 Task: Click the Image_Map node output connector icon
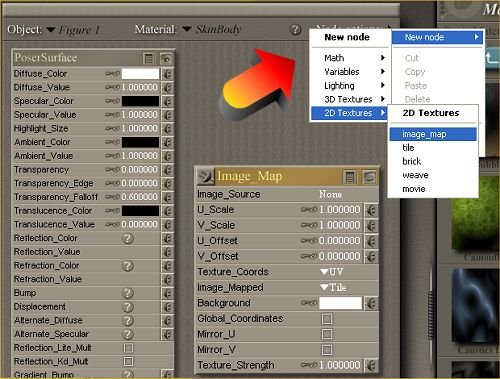[205, 176]
